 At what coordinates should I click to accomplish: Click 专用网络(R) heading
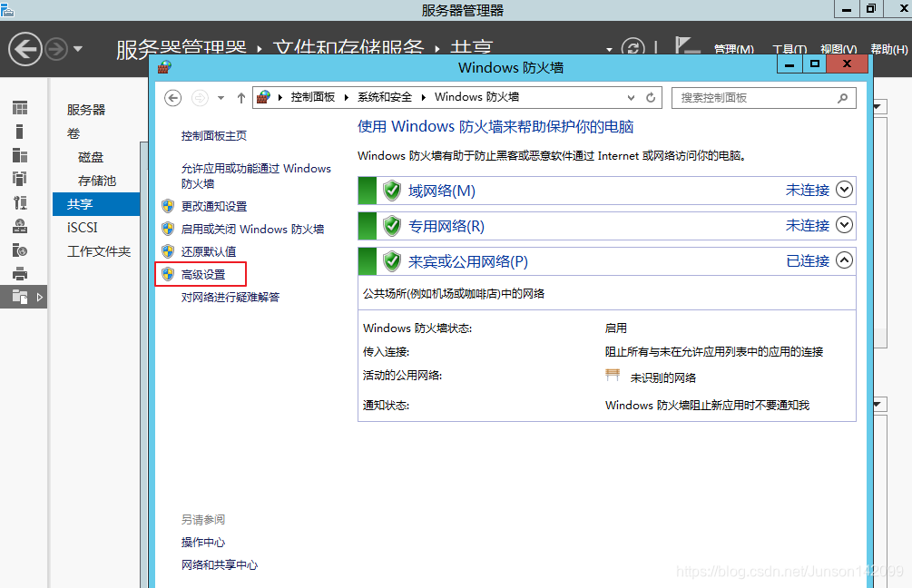pyautogui.click(x=446, y=226)
